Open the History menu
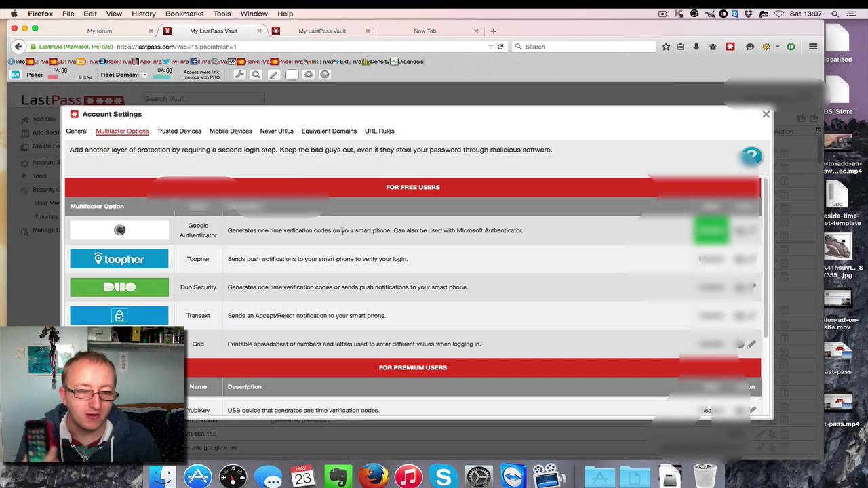 pyautogui.click(x=143, y=14)
